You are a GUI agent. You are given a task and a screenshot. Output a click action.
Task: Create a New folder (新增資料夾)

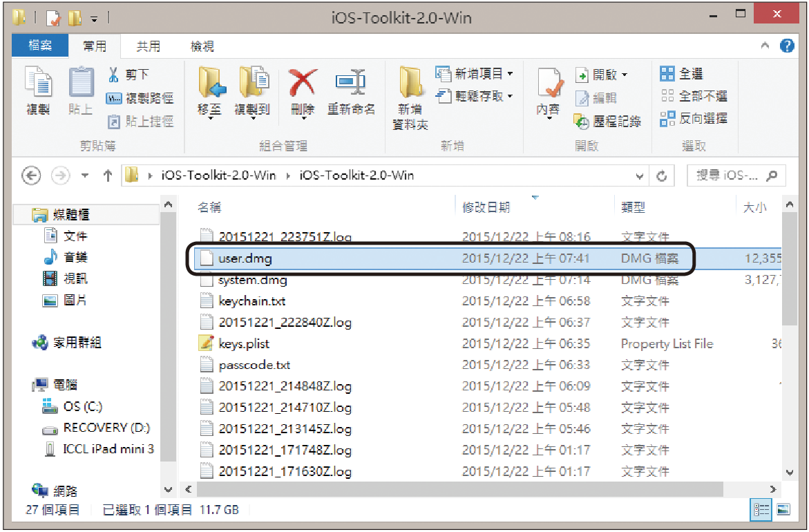(x=410, y=98)
